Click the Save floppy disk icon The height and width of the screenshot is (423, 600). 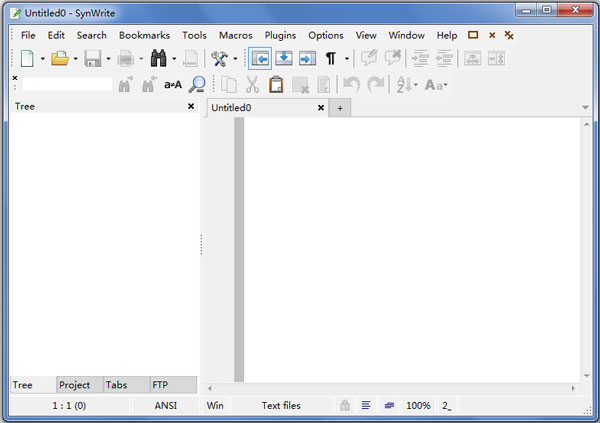coord(93,59)
